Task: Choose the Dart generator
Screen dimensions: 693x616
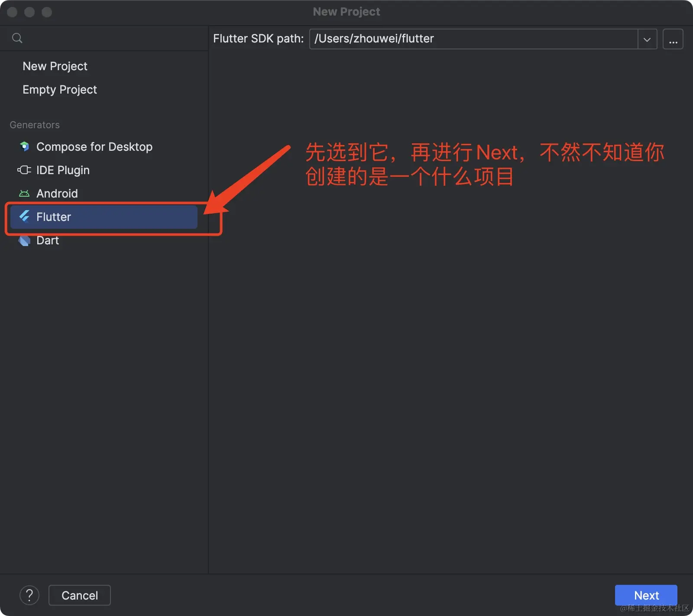Action: click(x=104, y=240)
